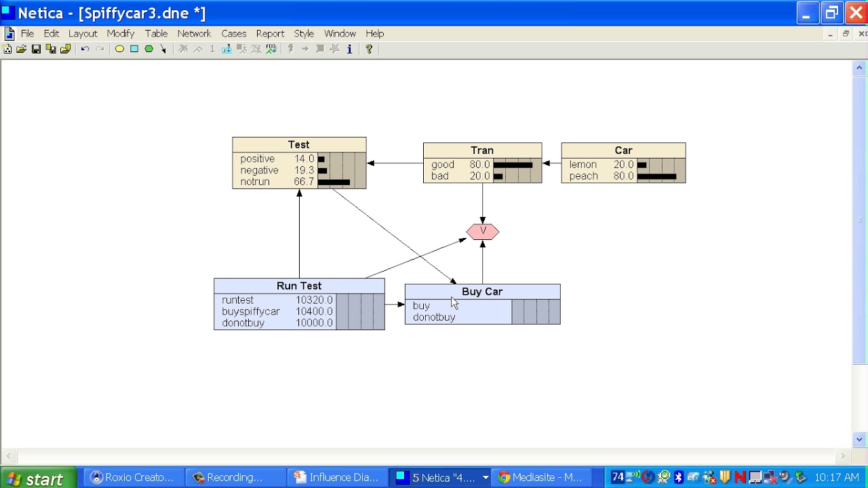This screenshot has height=488, width=868.
Task: Click the 'lemon' state in Car node
Action: [x=583, y=165]
